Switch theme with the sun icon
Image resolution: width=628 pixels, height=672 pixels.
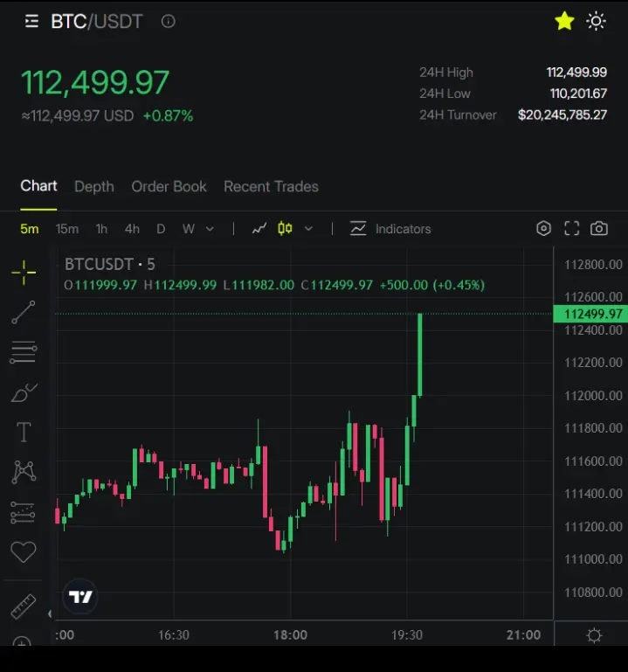click(596, 21)
